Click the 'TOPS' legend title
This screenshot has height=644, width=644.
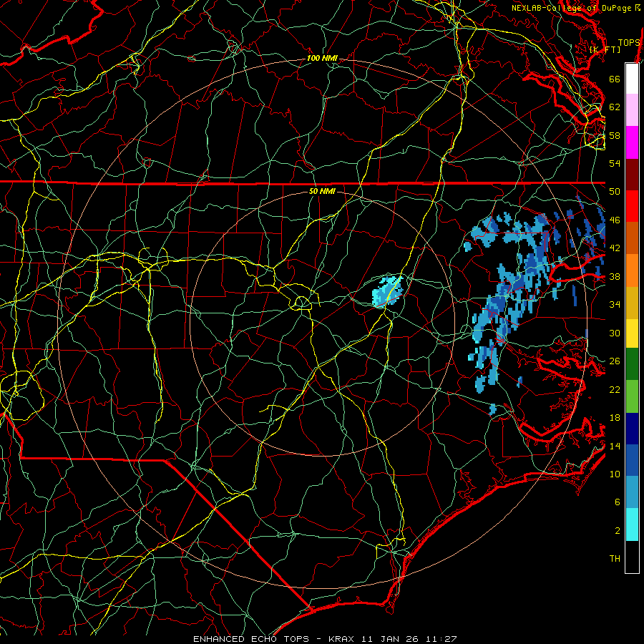629,43
